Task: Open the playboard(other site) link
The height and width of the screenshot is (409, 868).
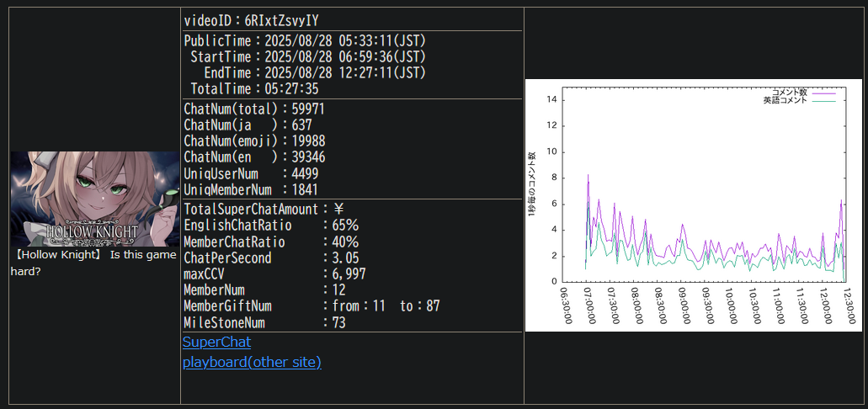Action: coord(252,363)
